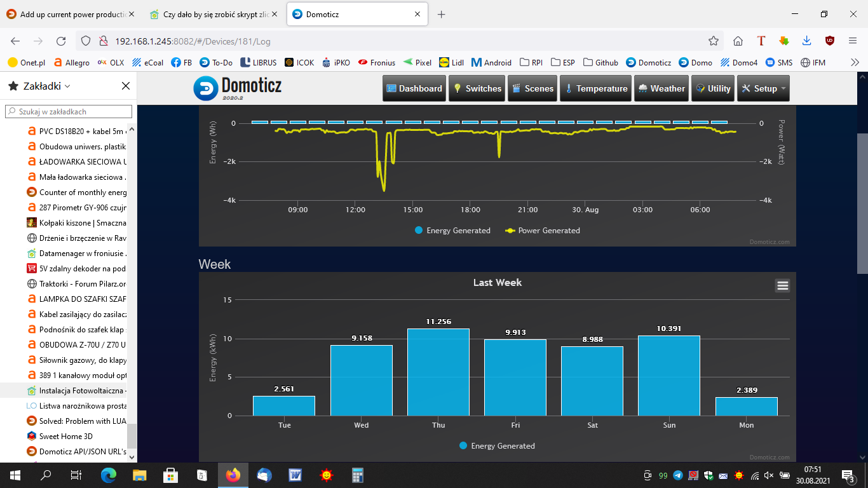Viewport: 868px width, 488px height.
Task: Go to browser home page icon
Action: [x=738, y=41]
